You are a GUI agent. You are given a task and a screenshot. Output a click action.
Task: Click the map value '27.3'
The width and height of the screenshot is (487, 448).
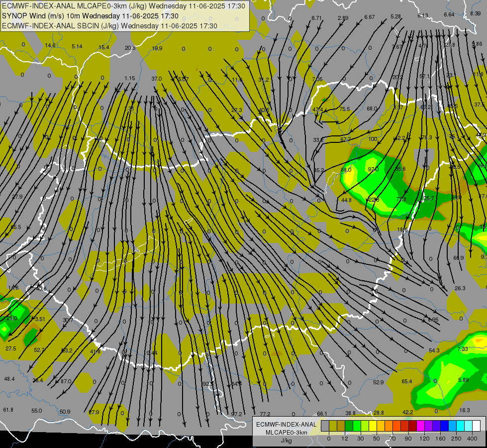(237, 110)
